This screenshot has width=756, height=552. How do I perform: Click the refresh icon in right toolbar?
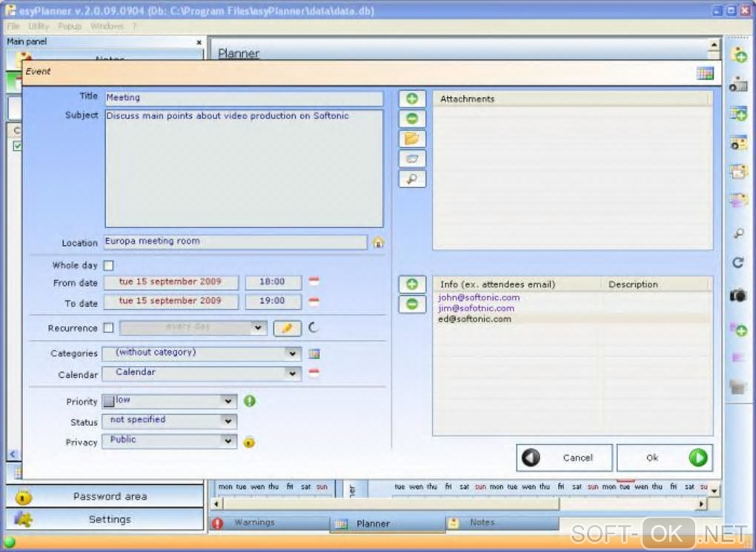pos(738,263)
